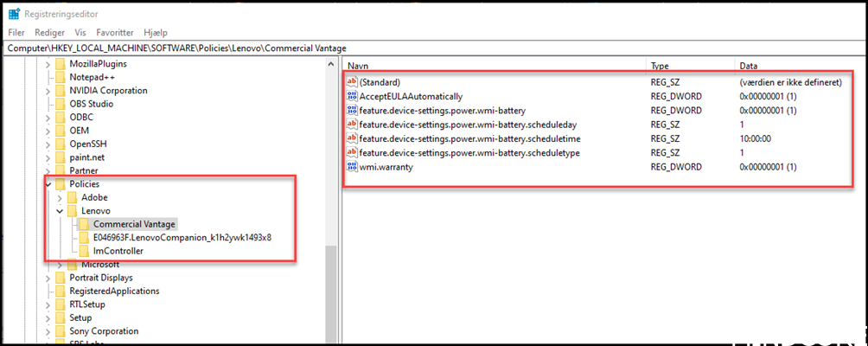Collapse the Policies tree node
Screen dimensions: 868x346
pos(48,183)
